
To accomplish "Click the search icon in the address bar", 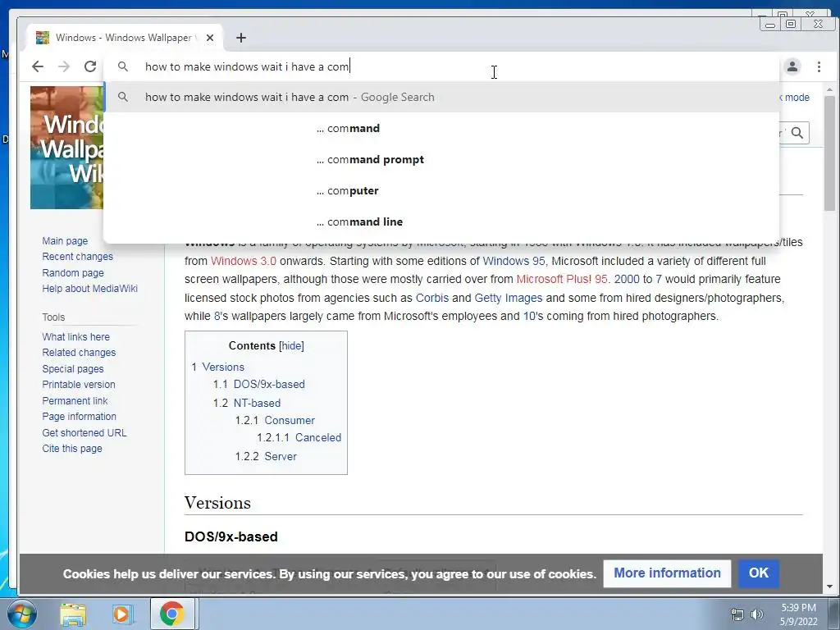I will pos(123,66).
